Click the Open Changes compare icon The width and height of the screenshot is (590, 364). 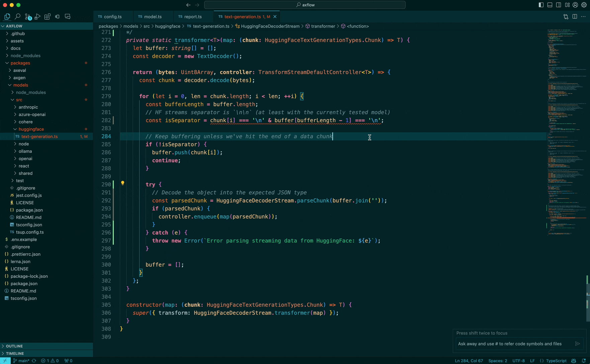pos(566,16)
